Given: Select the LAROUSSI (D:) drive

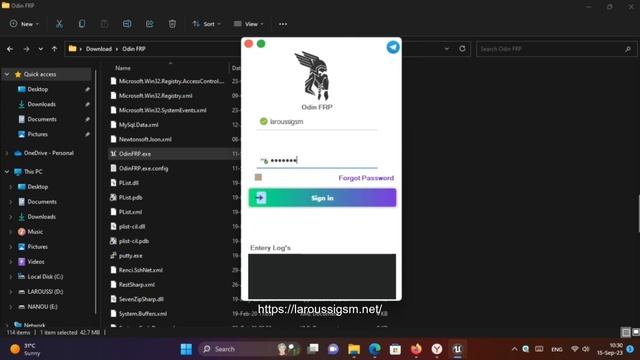Looking at the screenshot, I should point(45,292).
